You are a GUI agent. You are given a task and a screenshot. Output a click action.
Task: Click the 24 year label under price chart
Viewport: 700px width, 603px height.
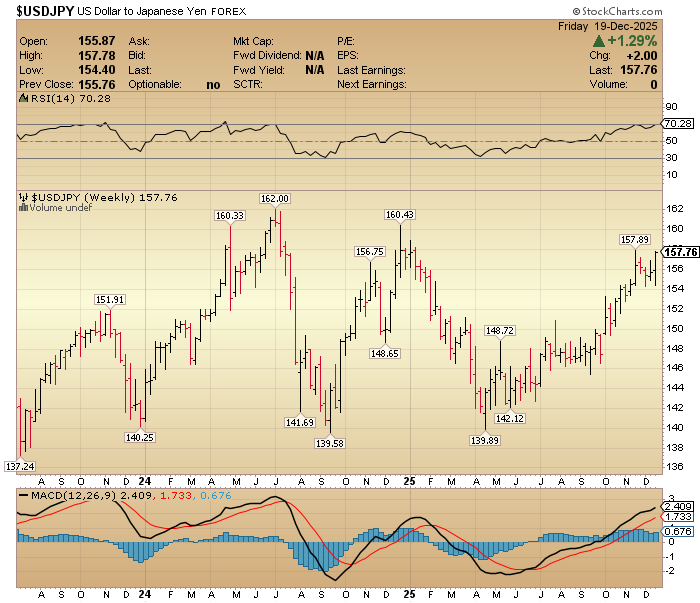[x=145, y=482]
